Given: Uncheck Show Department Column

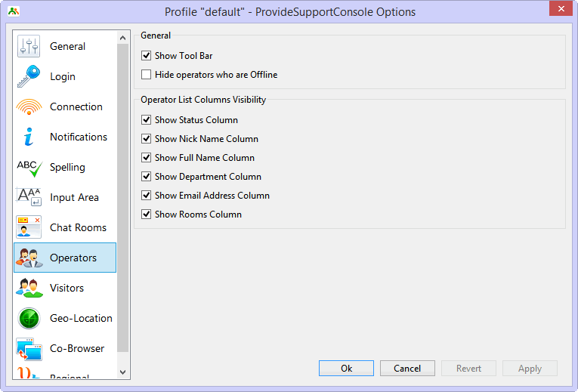Looking at the screenshot, I should coord(147,177).
